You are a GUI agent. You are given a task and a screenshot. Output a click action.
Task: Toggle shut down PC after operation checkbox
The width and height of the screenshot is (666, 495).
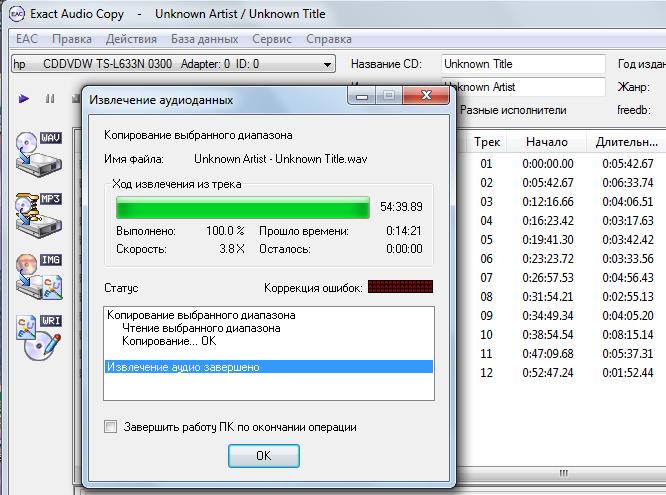tap(110, 426)
